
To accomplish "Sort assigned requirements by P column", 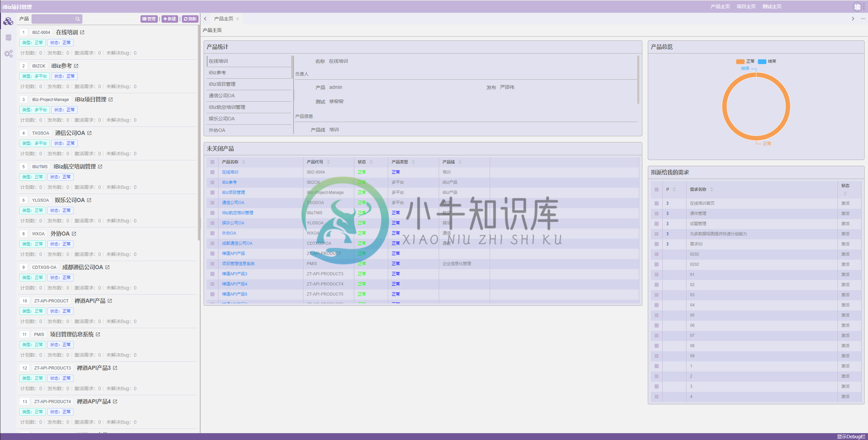I will pos(674,189).
